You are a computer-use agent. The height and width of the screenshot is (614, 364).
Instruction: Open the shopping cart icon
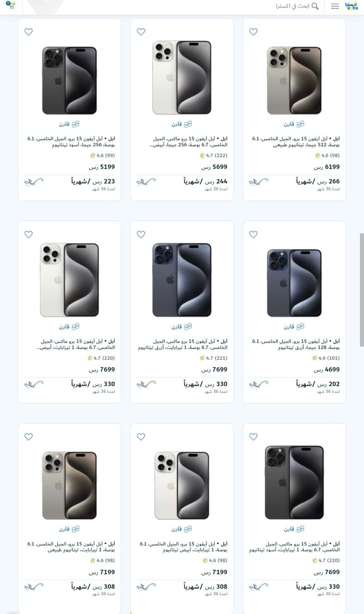click(10, 6)
